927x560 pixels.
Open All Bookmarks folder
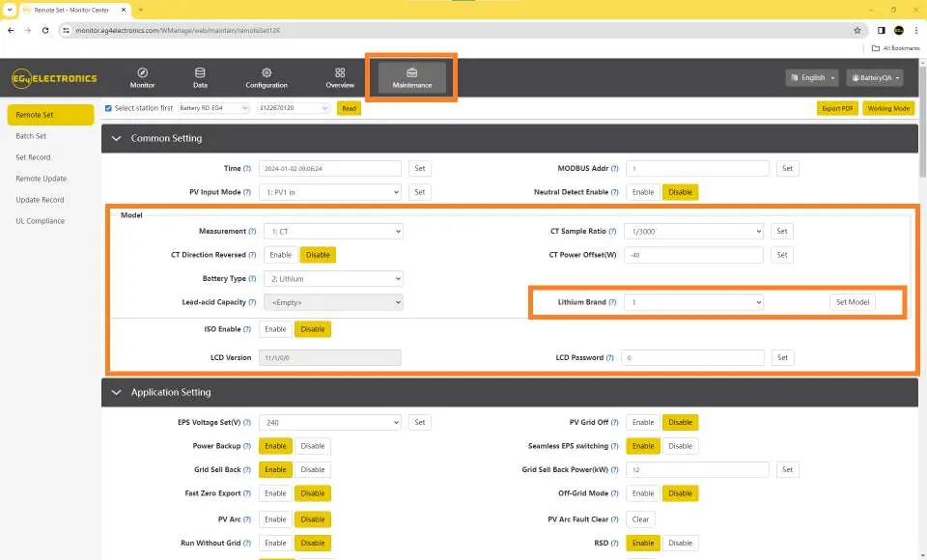[x=896, y=48]
